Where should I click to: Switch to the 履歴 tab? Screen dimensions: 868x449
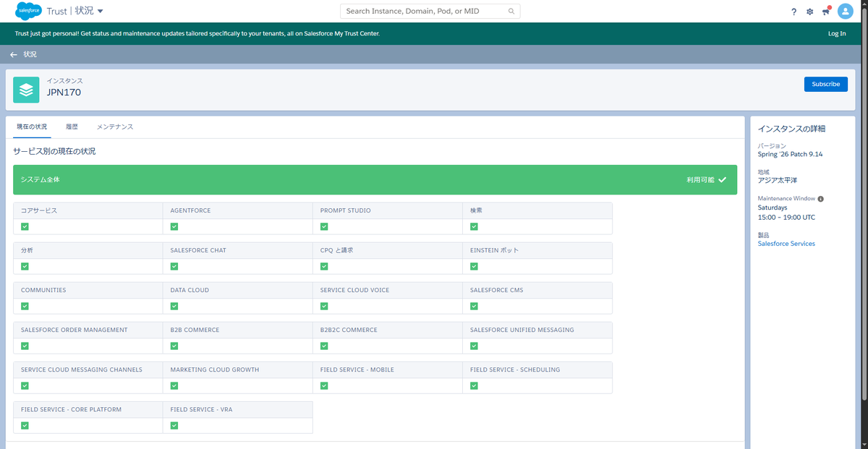72,127
